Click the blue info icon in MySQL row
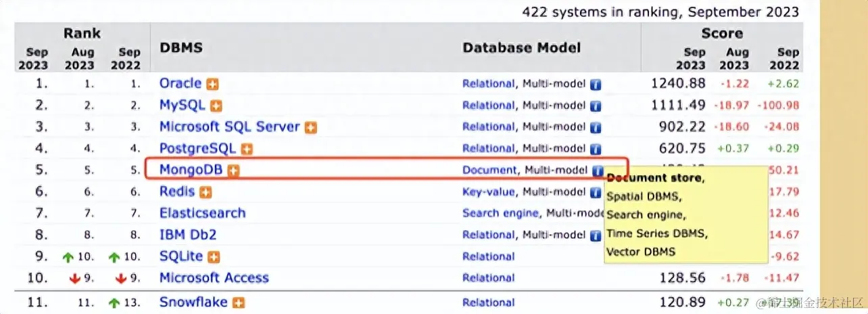The height and width of the screenshot is (314, 868). tap(596, 106)
